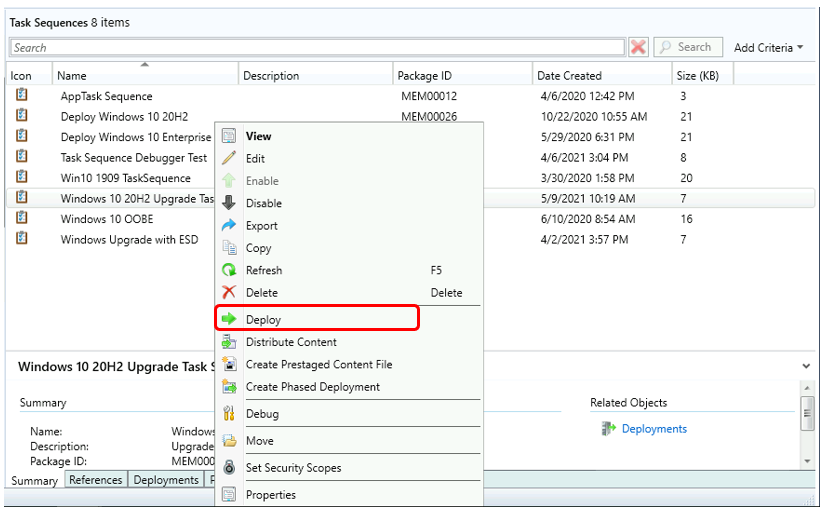This screenshot has height=507, width=820.
Task: Sort by the Package ID column header
Action: click(462, 75)
